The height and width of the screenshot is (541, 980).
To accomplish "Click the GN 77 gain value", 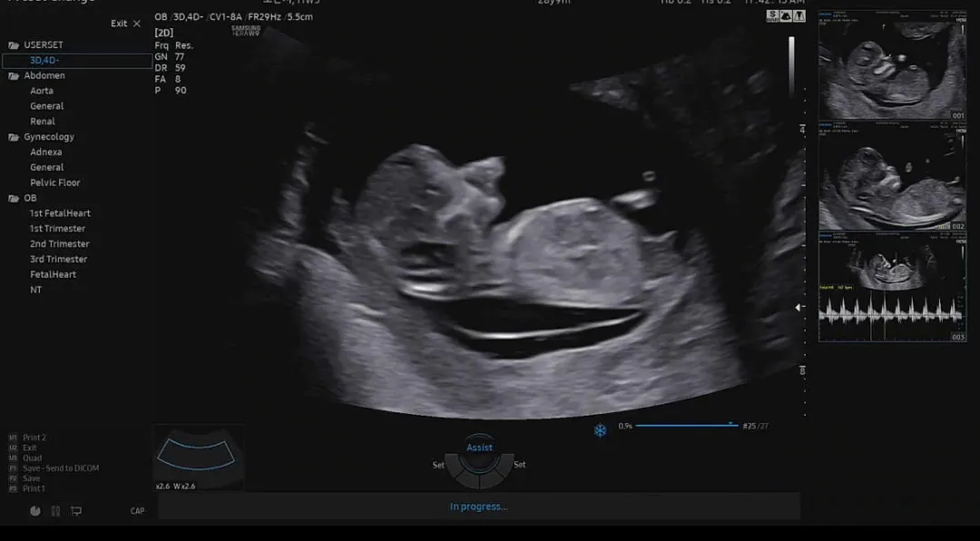I will click(x=170, y=57).
